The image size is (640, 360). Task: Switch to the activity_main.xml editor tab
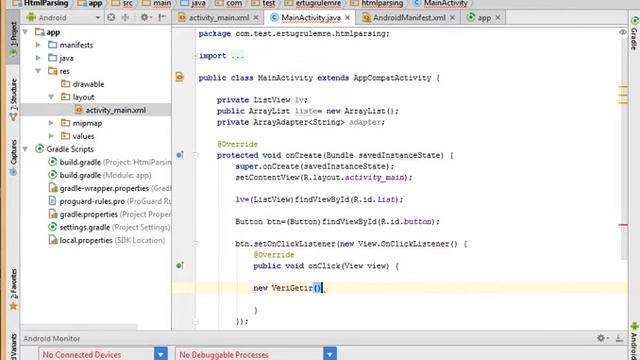tap(219, 18)
